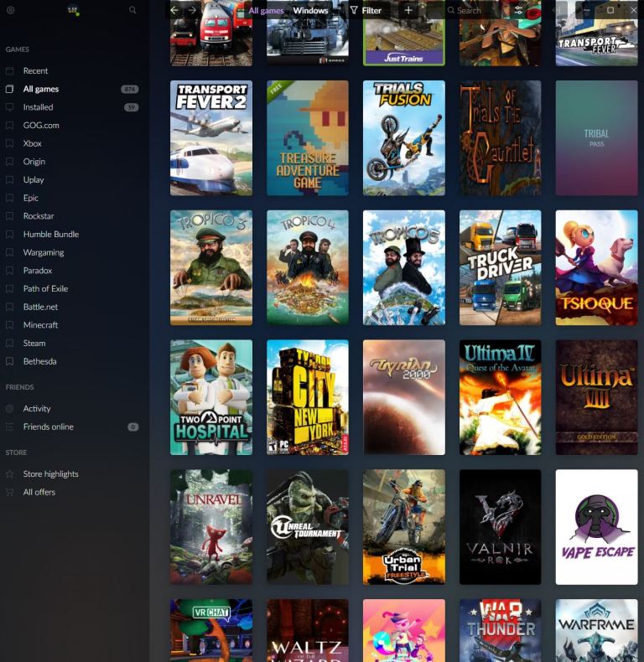Open the Epic bookmark

tap(31, 198)
